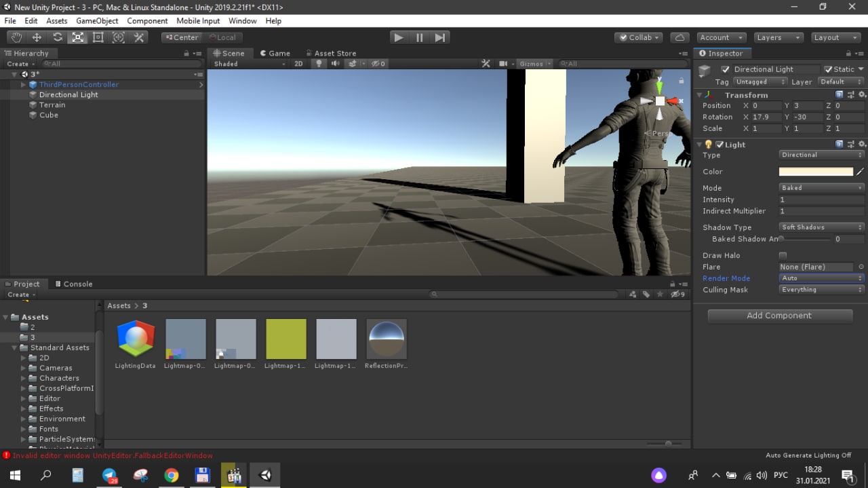The height and width of the screenshot is (488, 868).
Task: Open Flare object picker circle
Action: click(x=861, y=267)
